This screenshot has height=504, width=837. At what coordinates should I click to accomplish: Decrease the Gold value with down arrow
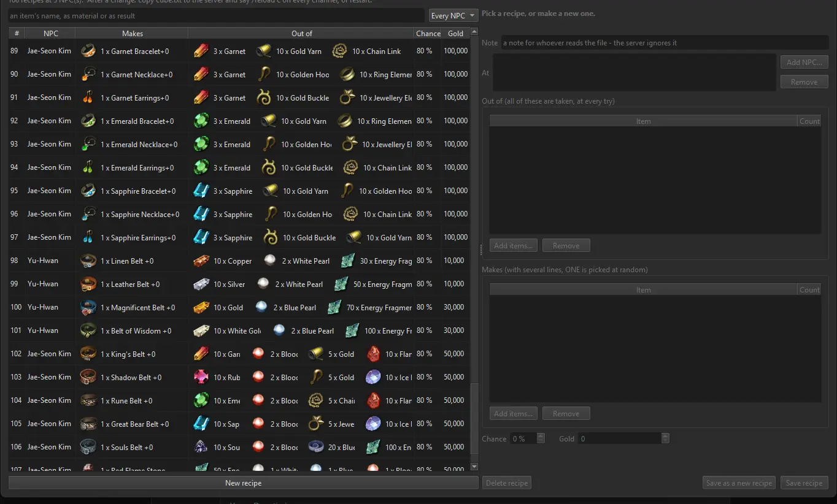click(665, 441)
